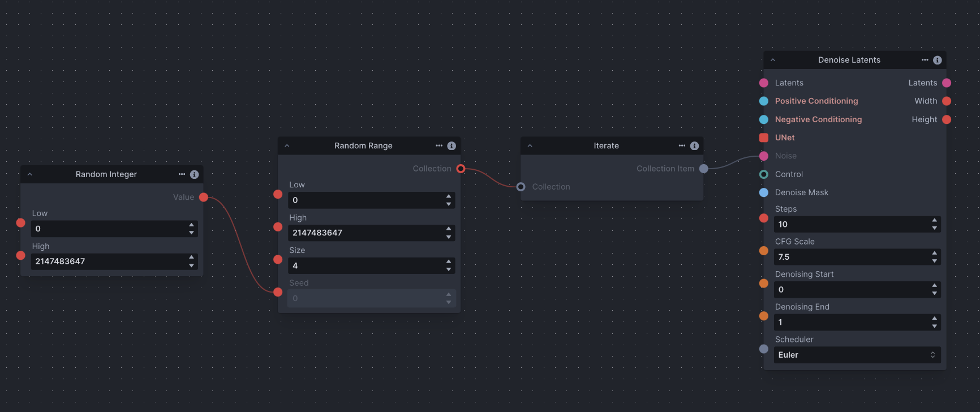Open the Random Range node info icon
Viewport: 980px width, 412px height.
point(452,146)
